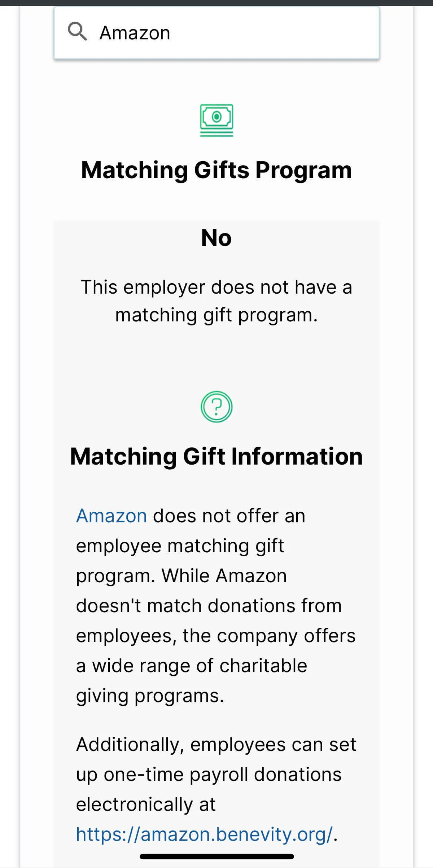Click the 'Additionally, employees can set' line

point(216,744)
